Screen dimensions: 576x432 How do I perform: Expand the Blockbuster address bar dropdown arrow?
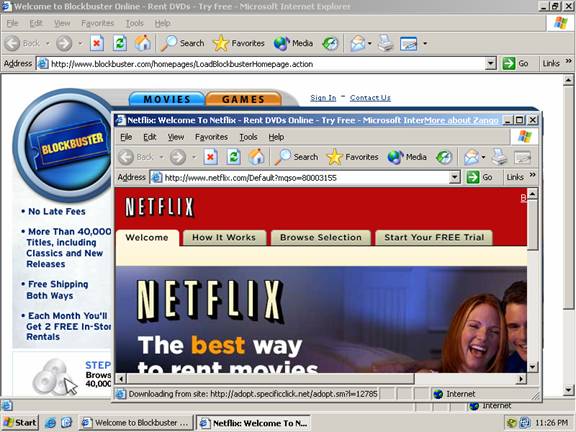490,64
